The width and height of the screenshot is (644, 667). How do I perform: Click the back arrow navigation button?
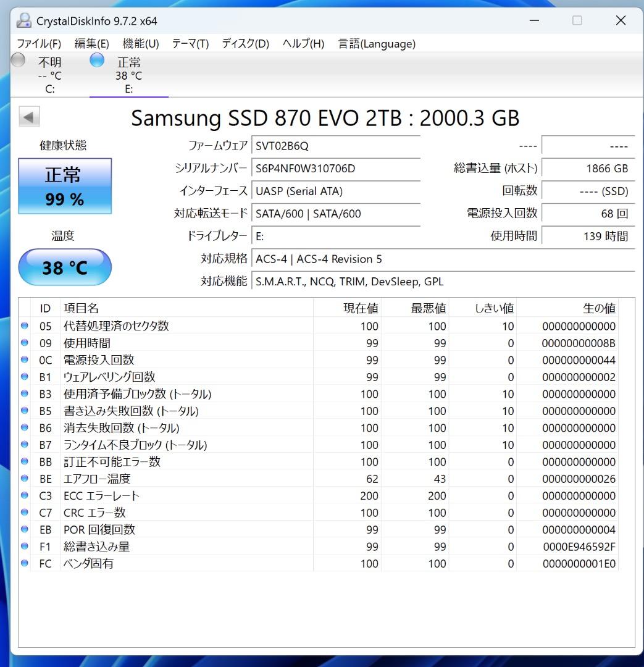pos(28,117)
